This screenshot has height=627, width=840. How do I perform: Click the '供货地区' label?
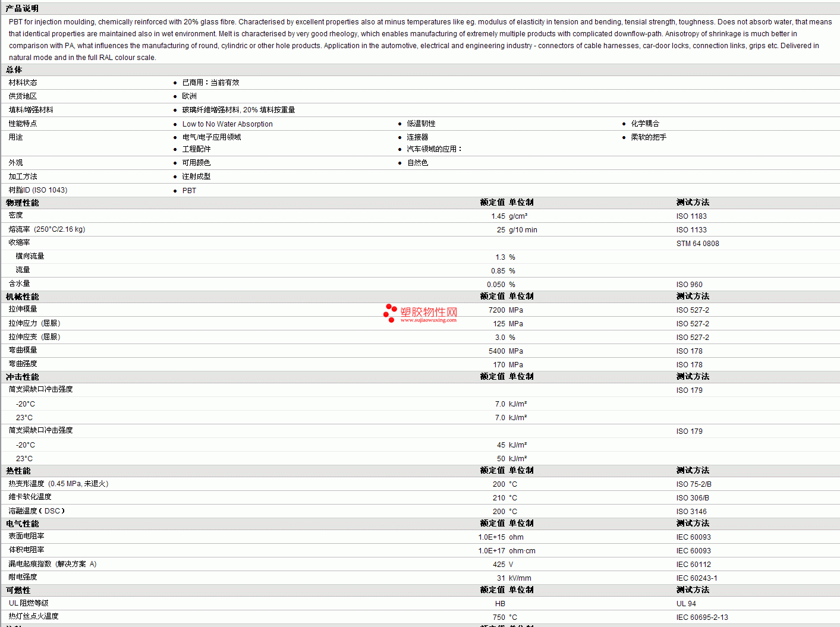[x=23, y=96]
